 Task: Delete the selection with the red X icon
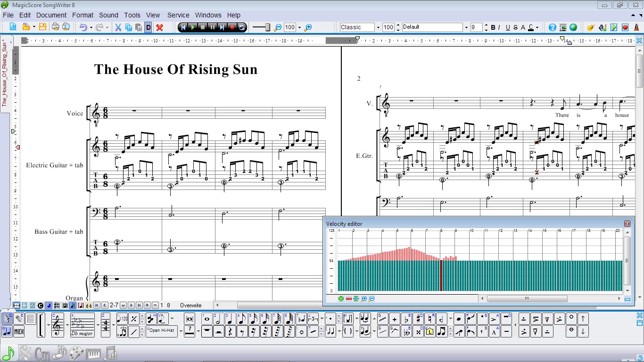coord(159,27)
